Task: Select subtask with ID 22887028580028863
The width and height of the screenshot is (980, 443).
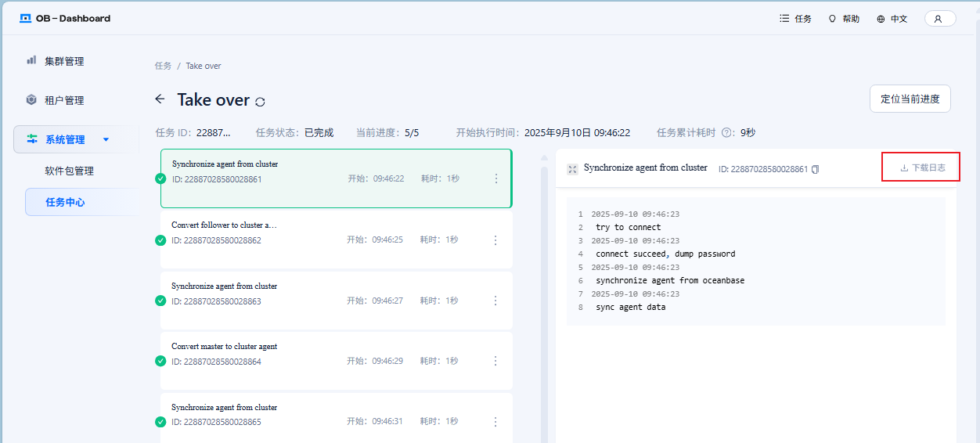Action: (337, 301)
